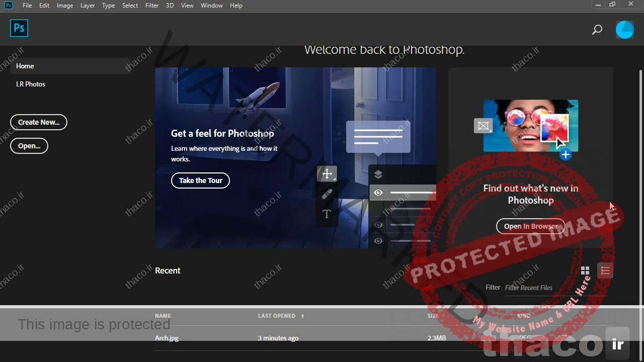The width and height of the screenshot is (644, 362).
Task: Open the View menu
Action: point(187,6)
